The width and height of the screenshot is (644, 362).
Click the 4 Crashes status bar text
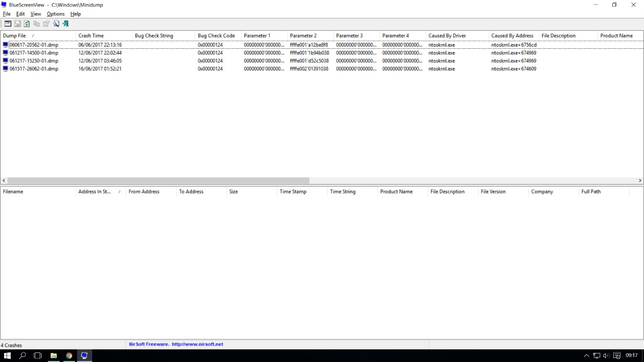pyautogui.click(x=11, y=345)
